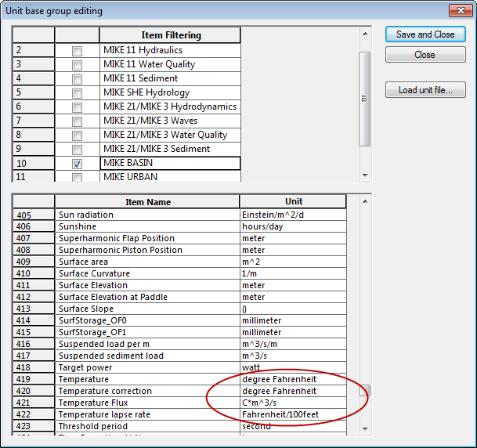This screenshot has height=448, width=477.
Task: Enable MIKE 11 Hydraulics checkbox
Action: coord(77,50)
